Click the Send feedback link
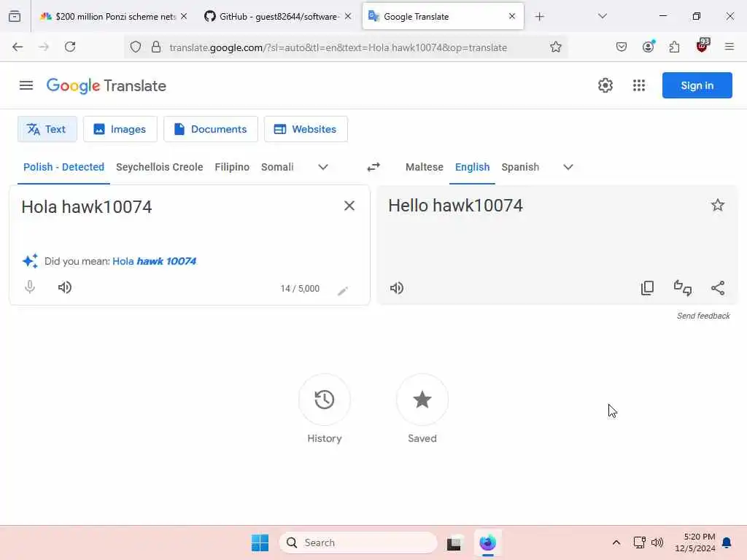The width and height of the screenshot is (747, 560). tap(703, 316)
